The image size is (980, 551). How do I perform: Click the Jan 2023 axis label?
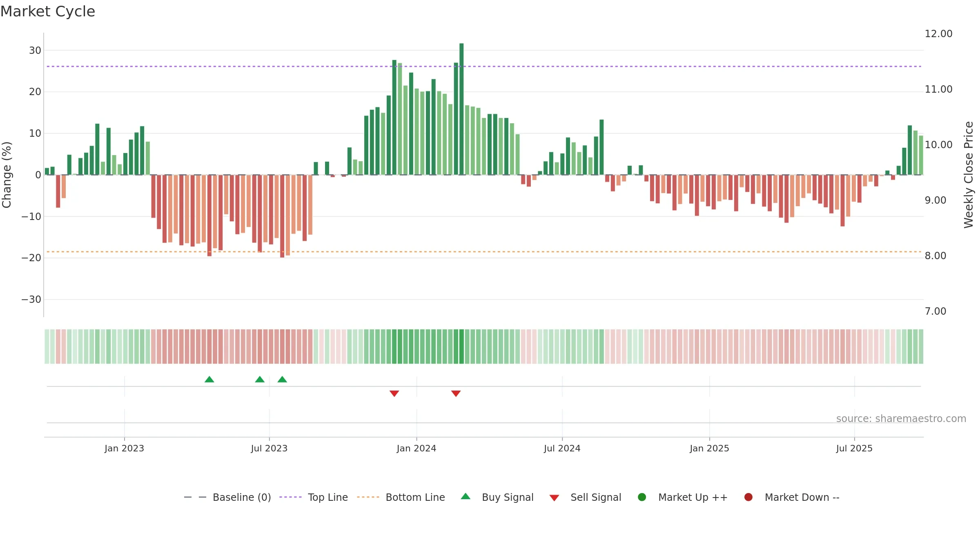click(x=124, y=448)
